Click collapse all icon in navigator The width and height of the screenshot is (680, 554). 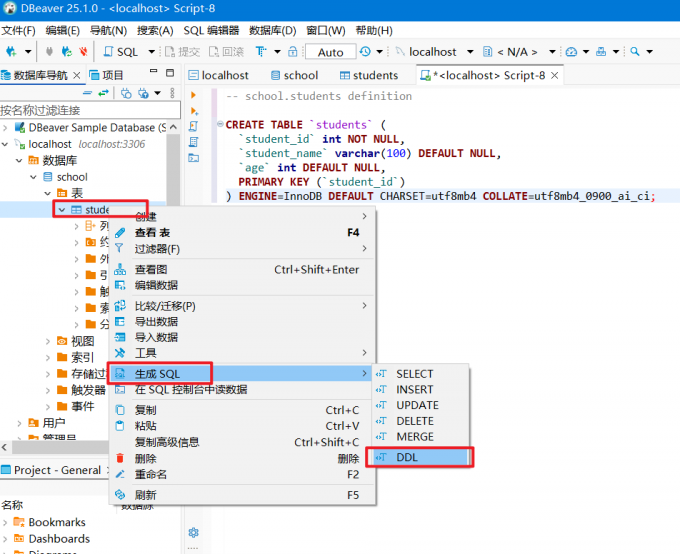click(x=87, y=93)
